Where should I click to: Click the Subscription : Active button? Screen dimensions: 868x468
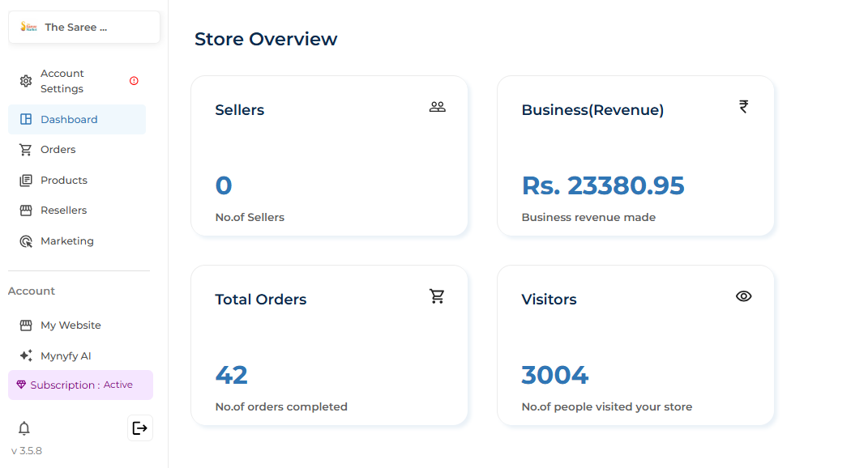[80, 385]
